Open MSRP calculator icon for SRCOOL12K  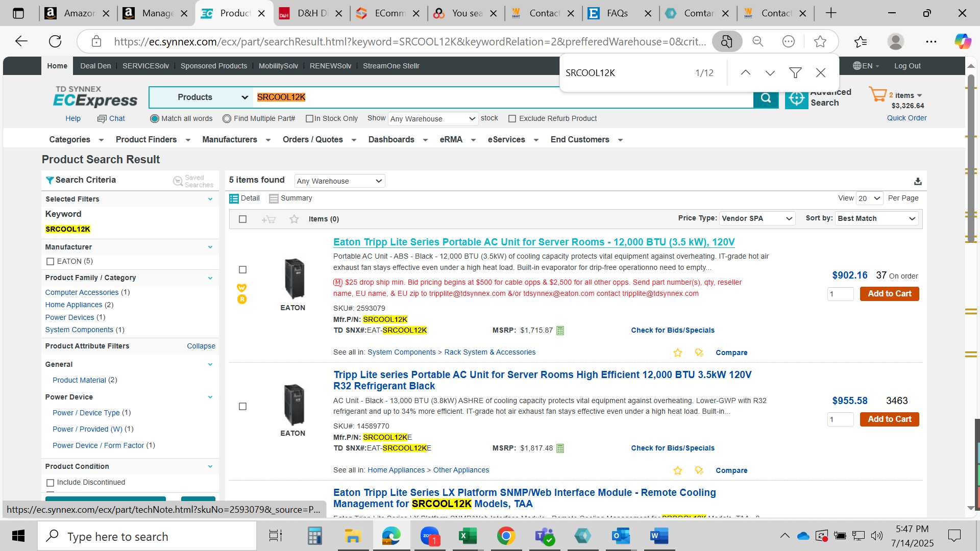tap(560, 331)
